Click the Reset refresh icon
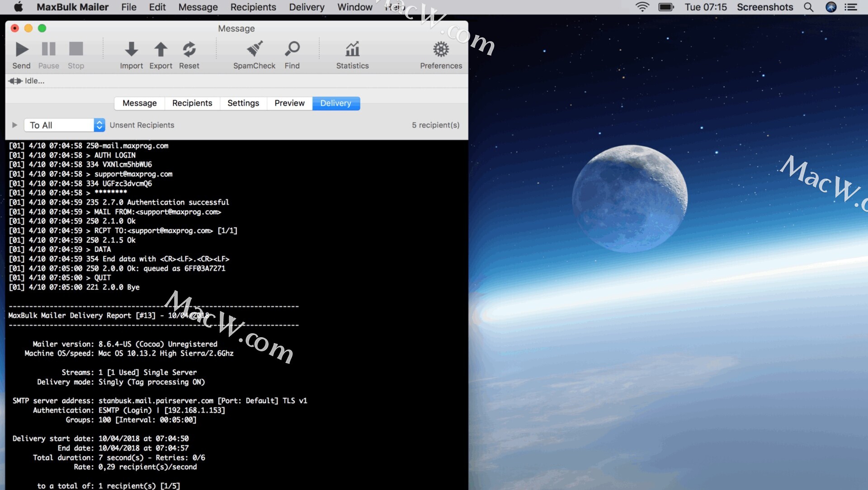Viewport: 868px width, 490px height. coord(189,49)
